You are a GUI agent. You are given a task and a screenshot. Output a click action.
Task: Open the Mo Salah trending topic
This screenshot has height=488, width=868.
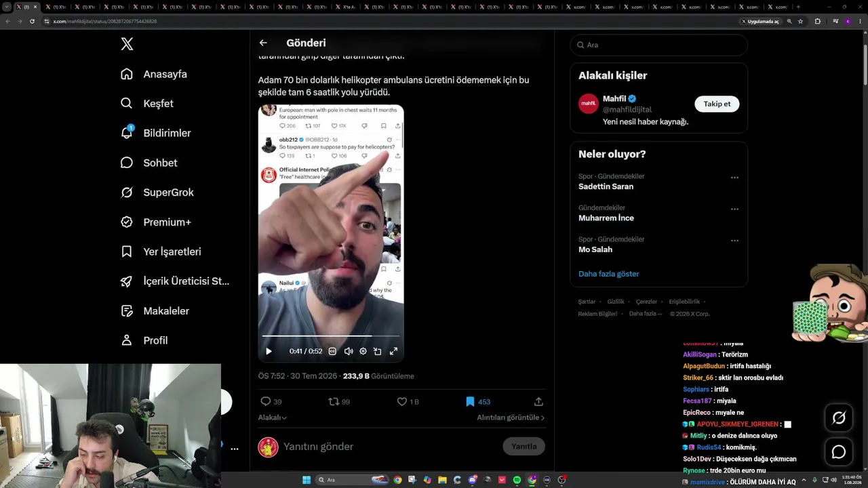tap(595, 249)
